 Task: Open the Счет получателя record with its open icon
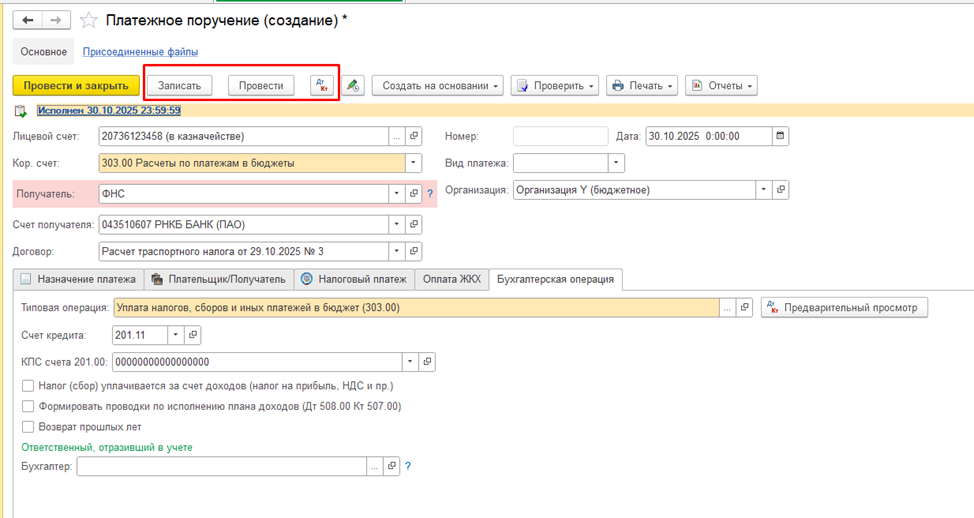coord(414,224)
